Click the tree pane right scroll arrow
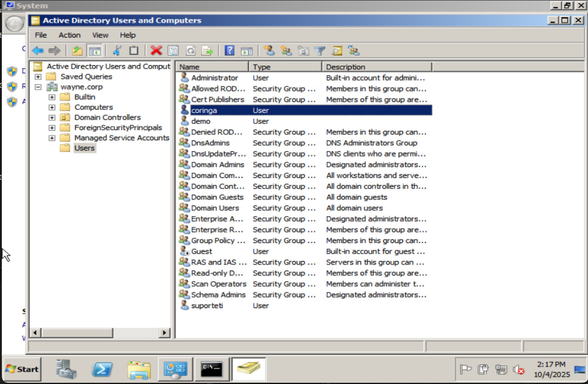The height and width of the screenshot is (384, 588). click(x=164, y=333)
